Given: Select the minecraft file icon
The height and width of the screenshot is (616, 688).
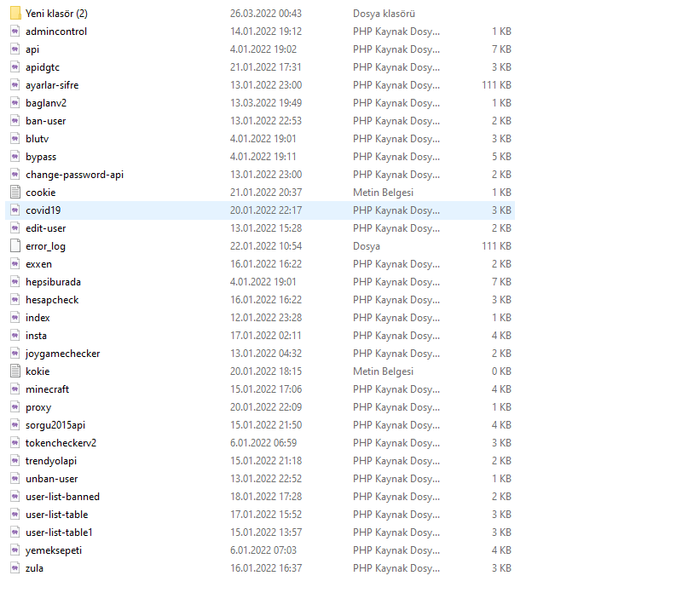Looking at the screenshot, I should [x=15, y=389].
